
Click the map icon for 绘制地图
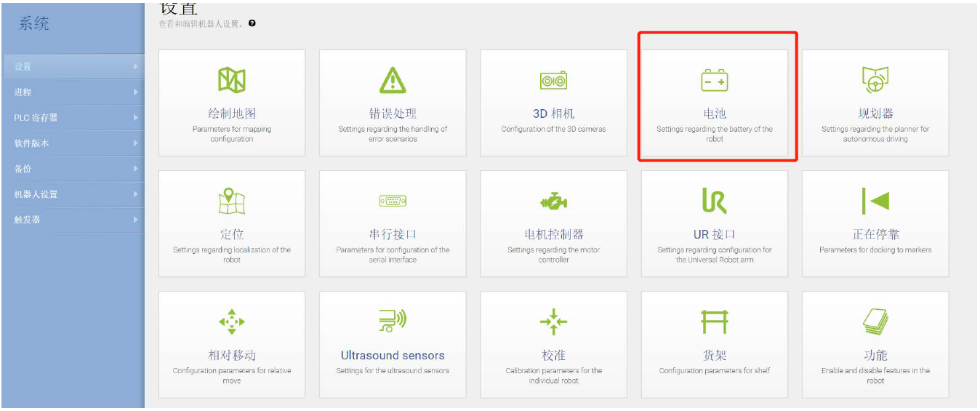pos(232,80)
